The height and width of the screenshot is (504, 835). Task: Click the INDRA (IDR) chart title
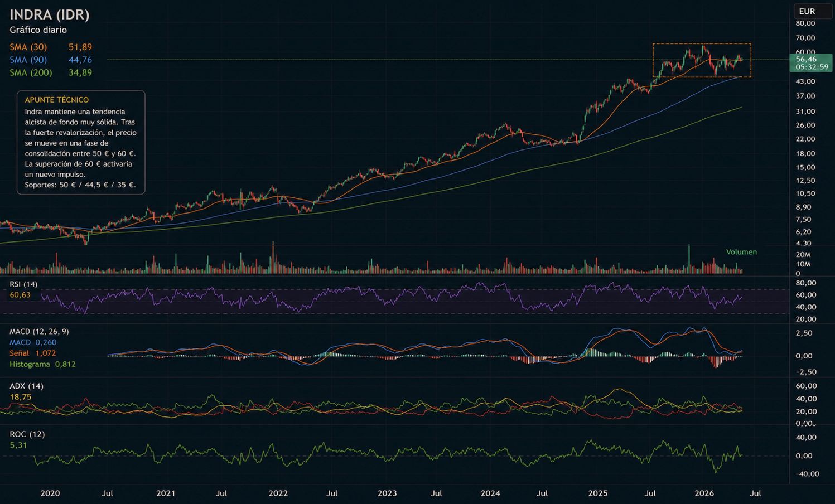point(50,14)
